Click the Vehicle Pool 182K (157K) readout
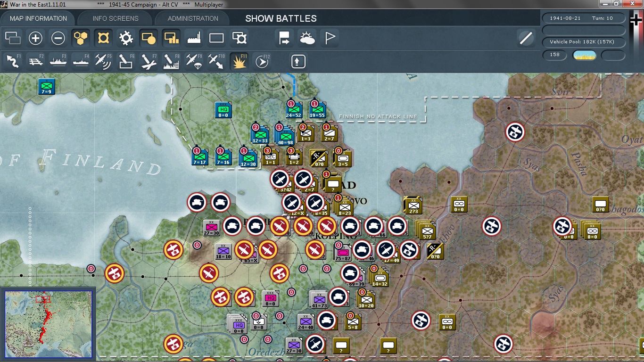The height and width of the screenshot is (362, 644). point(584,42)
